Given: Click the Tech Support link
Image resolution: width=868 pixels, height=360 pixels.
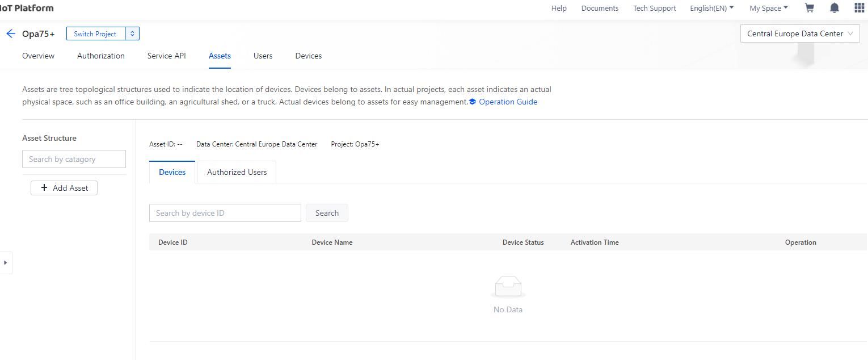Looking at the screenshot, I should (x=654, y=8).
